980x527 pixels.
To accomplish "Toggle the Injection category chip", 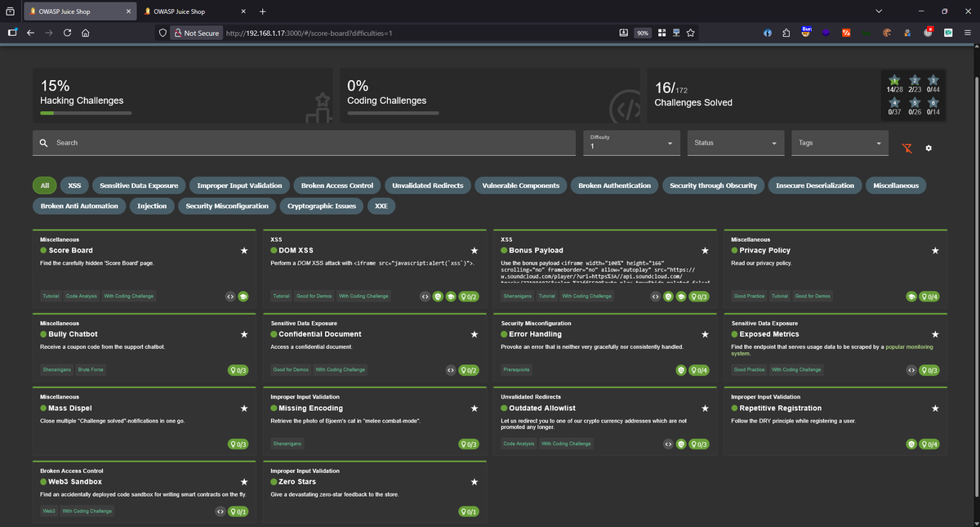I will click(x=152, y=206).
